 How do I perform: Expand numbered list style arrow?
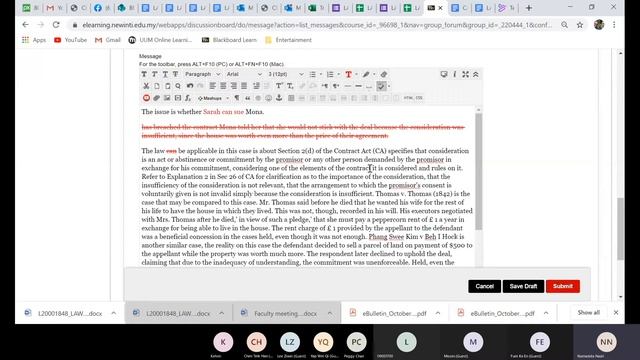pos(338,74)
